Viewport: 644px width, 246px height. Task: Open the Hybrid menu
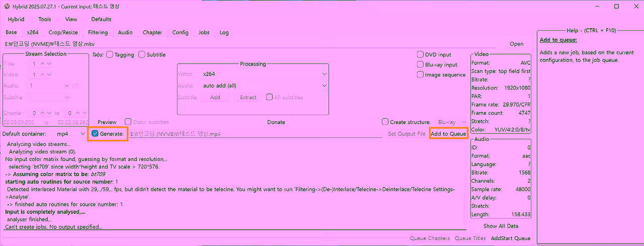(16, 19)
